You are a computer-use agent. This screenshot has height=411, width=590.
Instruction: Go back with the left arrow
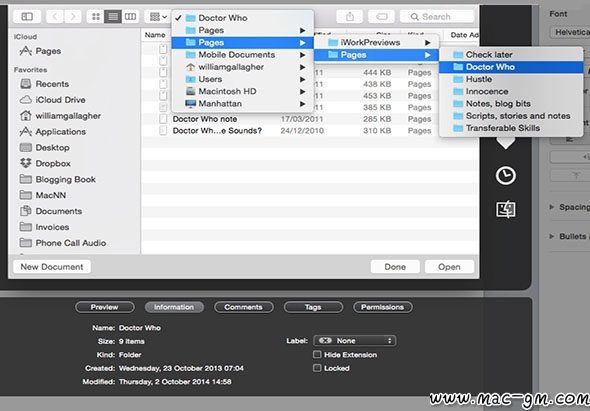click(x=55, y=17)
